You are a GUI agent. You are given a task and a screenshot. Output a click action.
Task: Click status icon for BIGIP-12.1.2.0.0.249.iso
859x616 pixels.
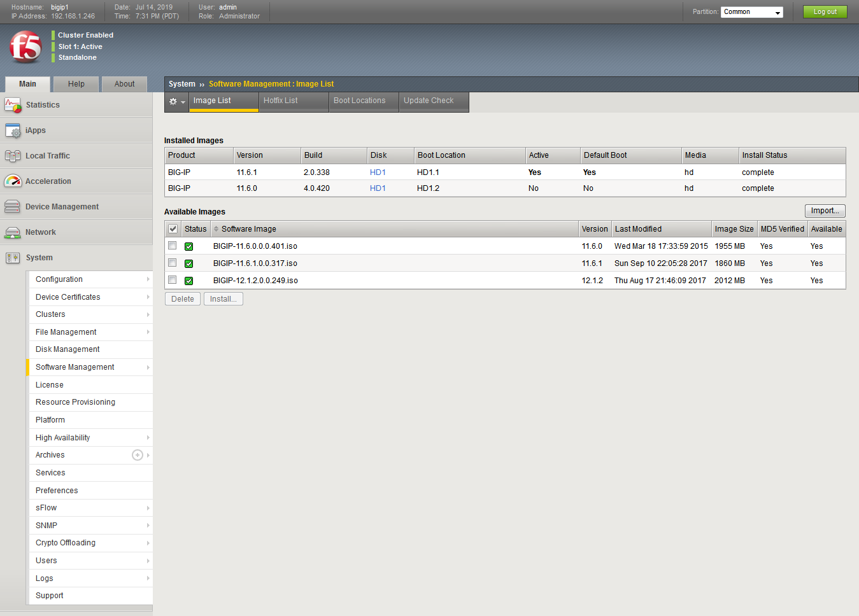(189, 281)
